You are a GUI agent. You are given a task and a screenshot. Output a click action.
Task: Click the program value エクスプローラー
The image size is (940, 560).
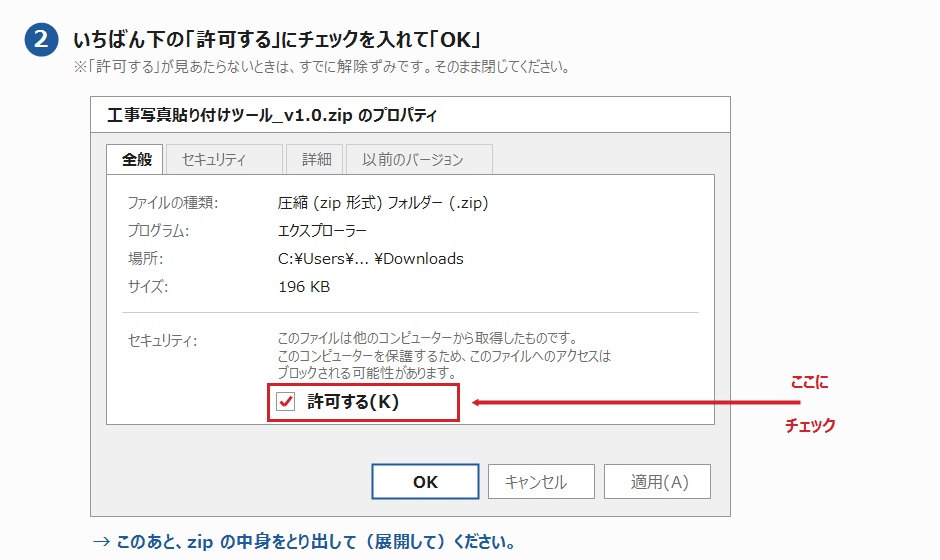(322, 231)
